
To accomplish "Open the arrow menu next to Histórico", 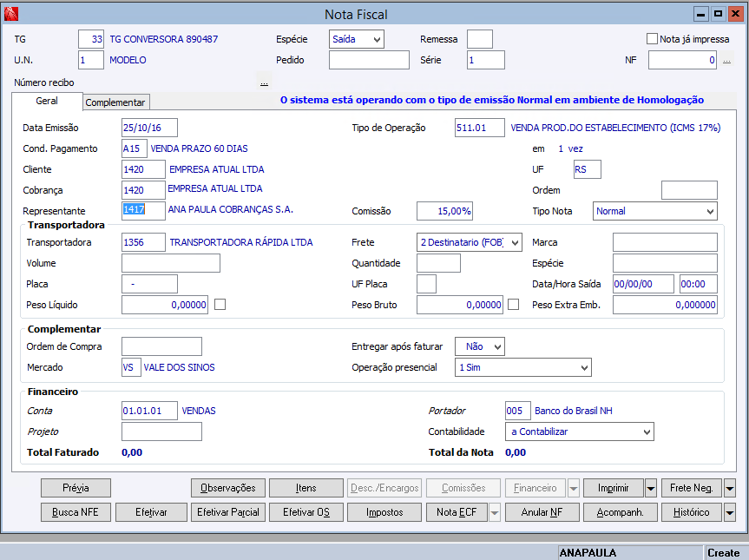I will (x=730, y=512).
